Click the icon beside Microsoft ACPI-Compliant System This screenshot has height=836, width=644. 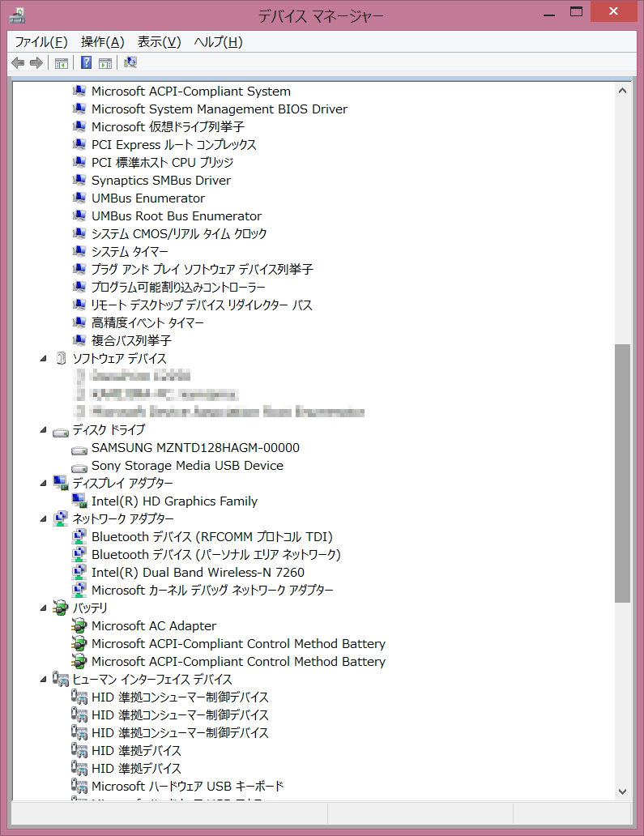(x=79, y=92)
